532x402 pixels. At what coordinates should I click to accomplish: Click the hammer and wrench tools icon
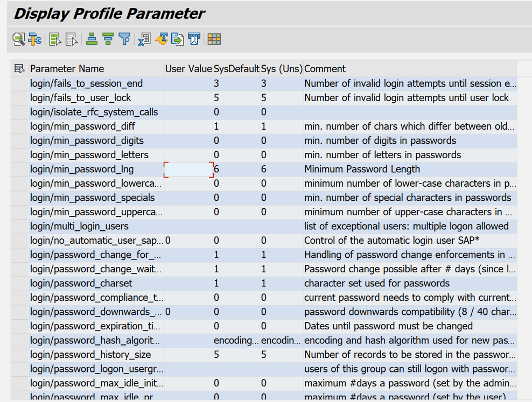click(x=36, y=39)
